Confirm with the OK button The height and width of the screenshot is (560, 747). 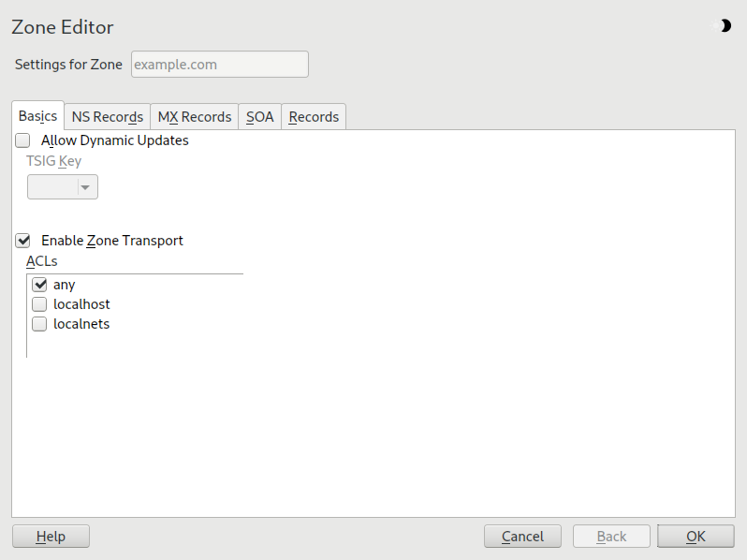[x=696, y=537]
